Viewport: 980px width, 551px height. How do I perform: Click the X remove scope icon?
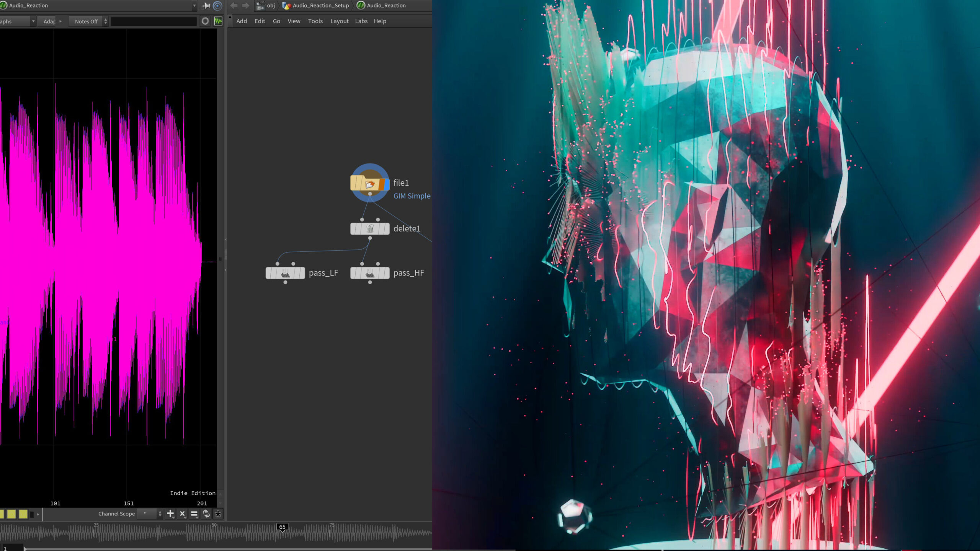183,514
